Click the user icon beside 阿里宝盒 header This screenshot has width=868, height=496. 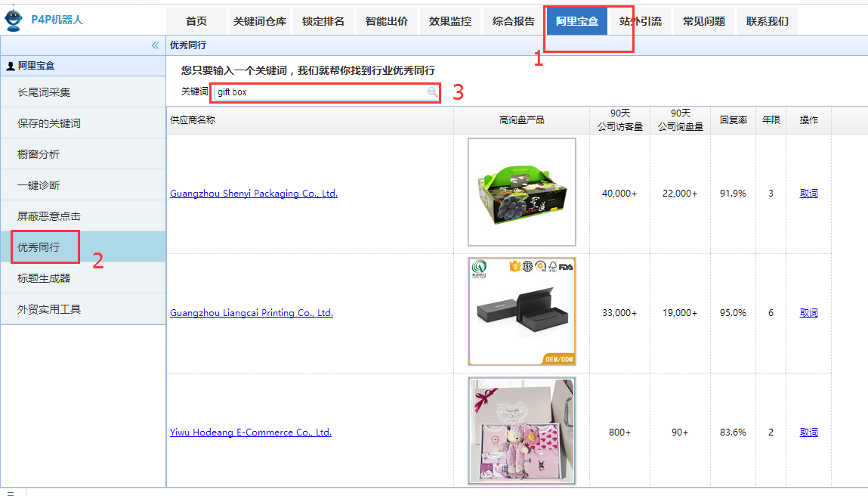tap(10, 66)
